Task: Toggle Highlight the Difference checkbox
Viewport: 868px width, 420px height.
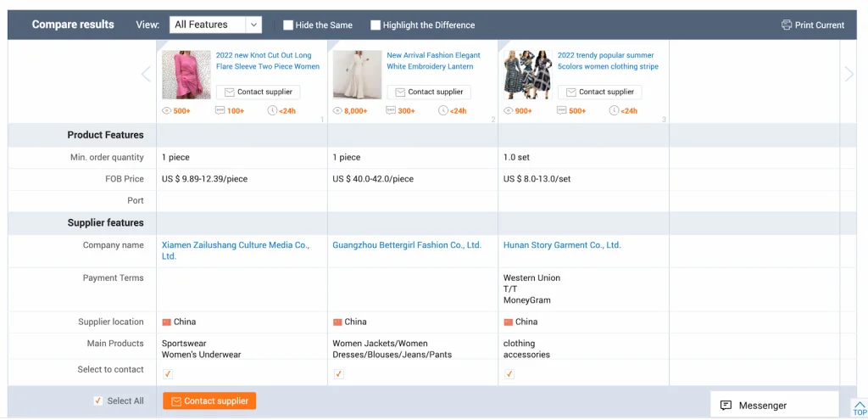Action: click(x=376, y=25)
